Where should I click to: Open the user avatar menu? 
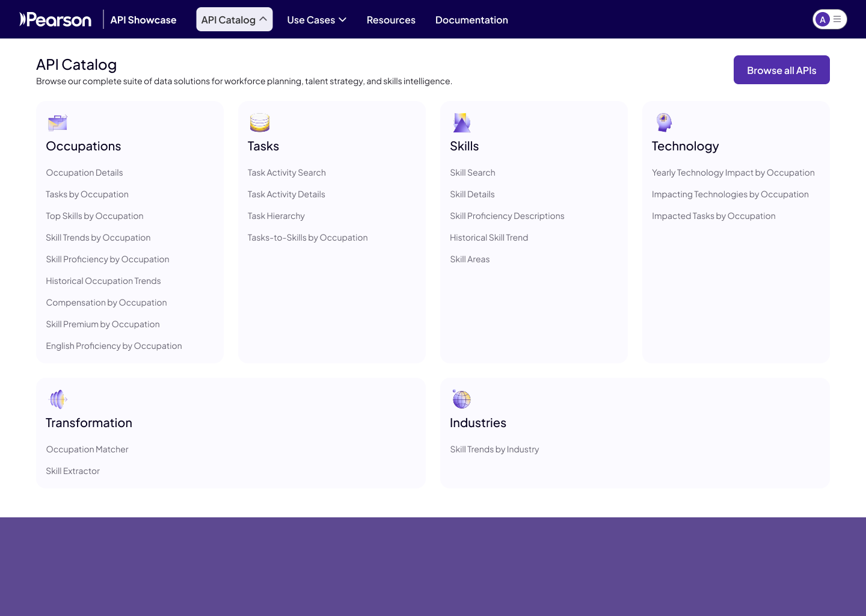(x=830, y=19)
